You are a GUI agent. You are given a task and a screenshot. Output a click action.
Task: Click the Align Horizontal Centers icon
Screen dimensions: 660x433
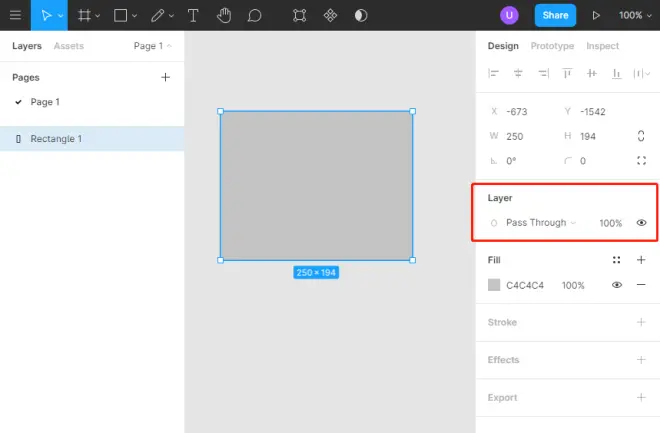[518, 74]
